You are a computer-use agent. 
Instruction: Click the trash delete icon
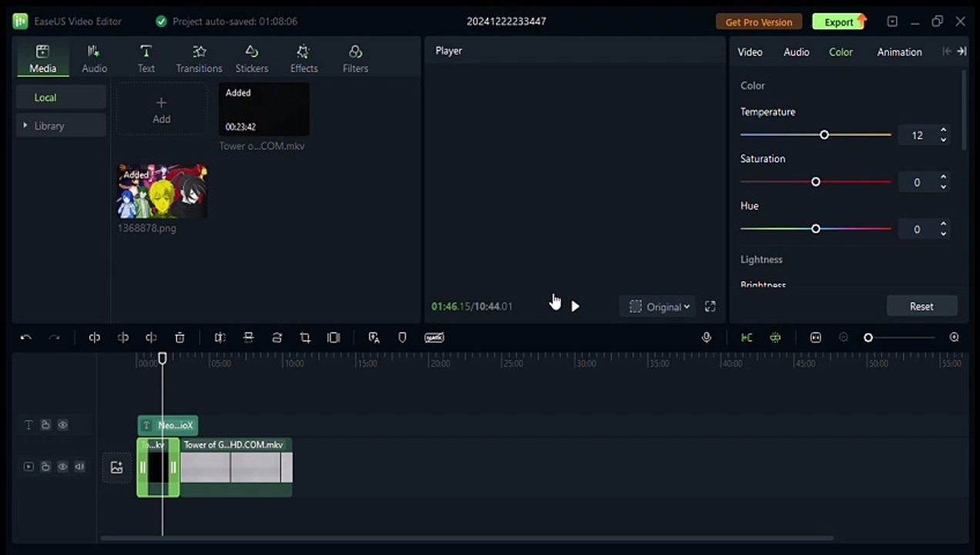tap(180, 338)
